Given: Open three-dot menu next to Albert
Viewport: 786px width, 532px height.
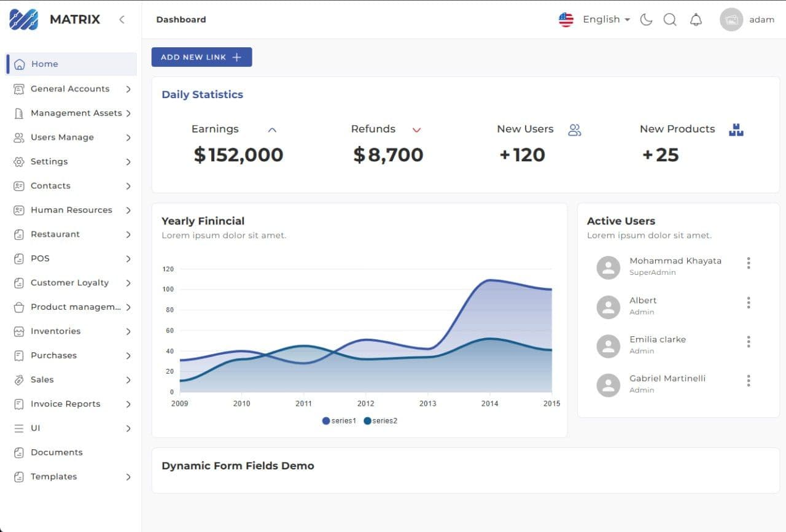Looking at the screenshot, I should click(x=748, y=303).
